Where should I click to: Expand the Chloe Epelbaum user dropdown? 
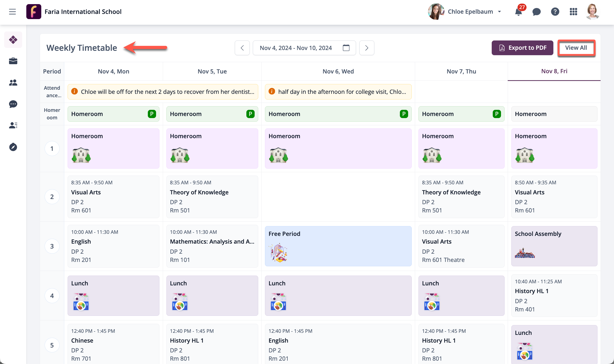click(499, 12)
